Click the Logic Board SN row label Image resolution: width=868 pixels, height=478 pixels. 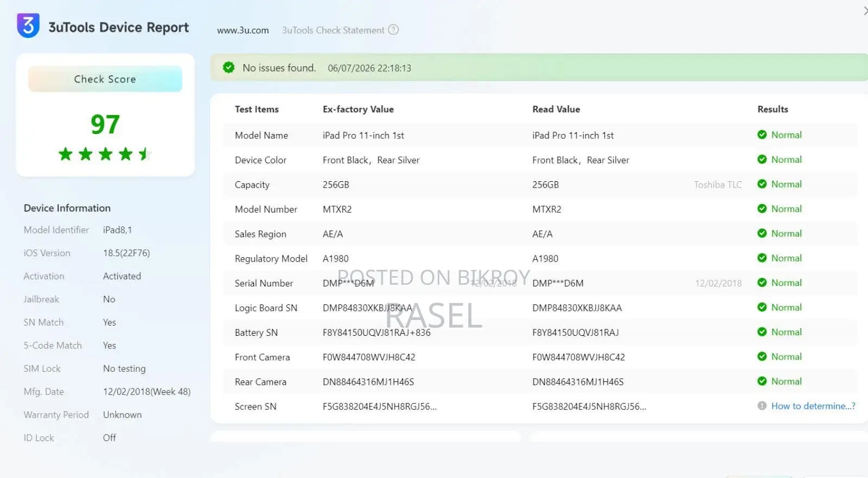[x=266, y=308]
